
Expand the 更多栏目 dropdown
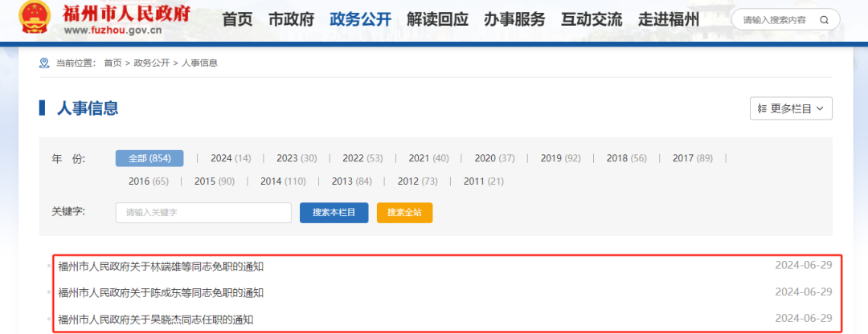[x=791, y=108]
